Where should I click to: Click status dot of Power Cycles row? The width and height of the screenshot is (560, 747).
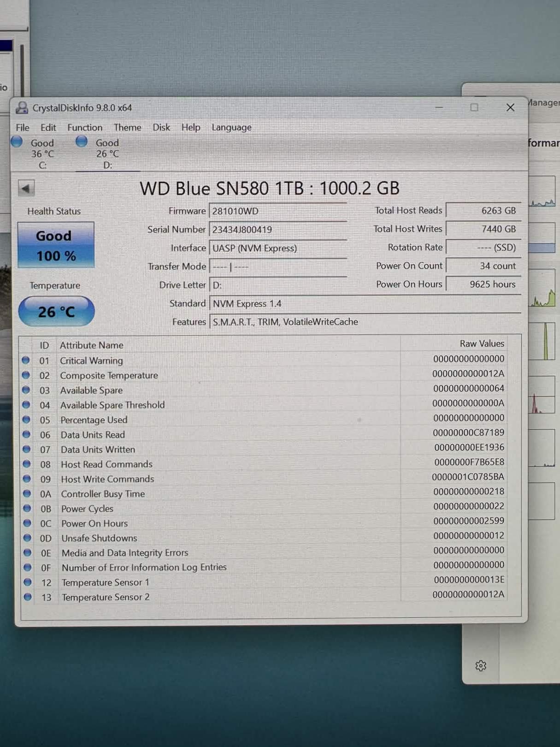pos(27,508)
